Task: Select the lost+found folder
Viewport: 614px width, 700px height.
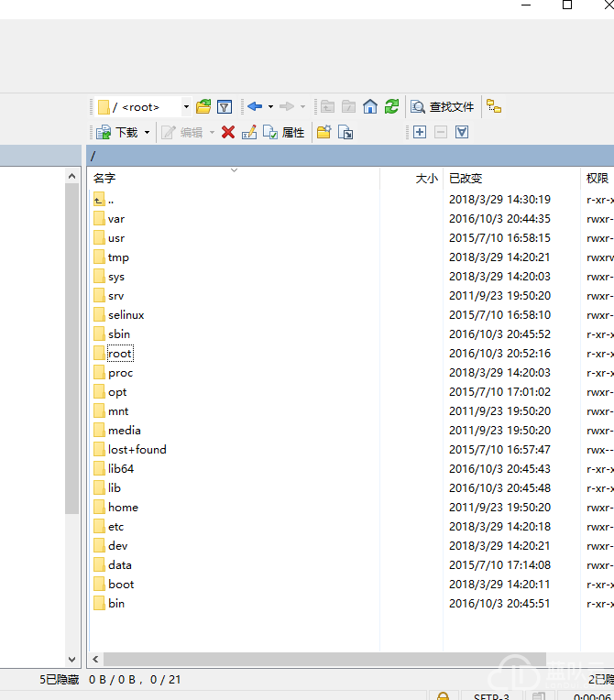Action: [x=130, y=450]
